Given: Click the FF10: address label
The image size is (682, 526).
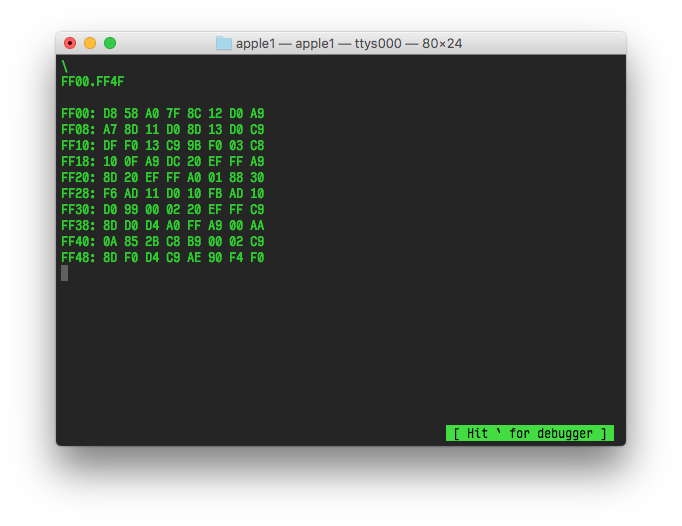Looking at the screenshot, I should tap(78, 146).
